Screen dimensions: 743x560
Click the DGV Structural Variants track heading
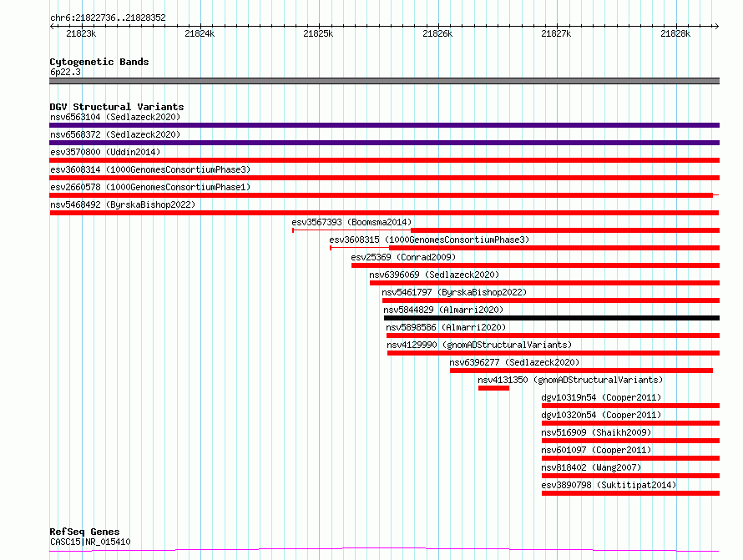(117, 107)
